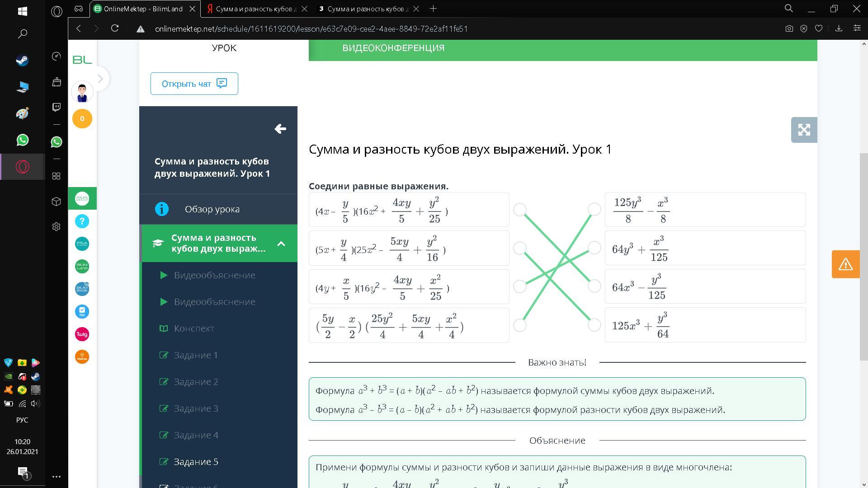
Task: Select connector circle for 64y³ + x³/125
Action: tap(594, 248)
